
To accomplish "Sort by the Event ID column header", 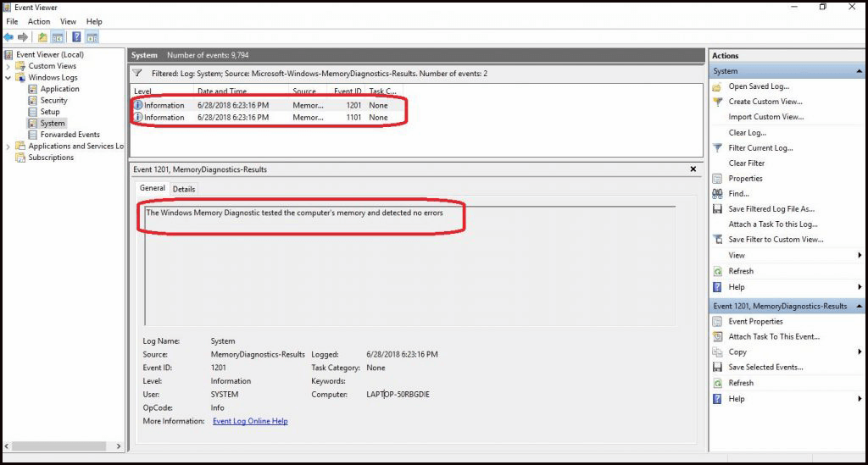I will point(347,91).
